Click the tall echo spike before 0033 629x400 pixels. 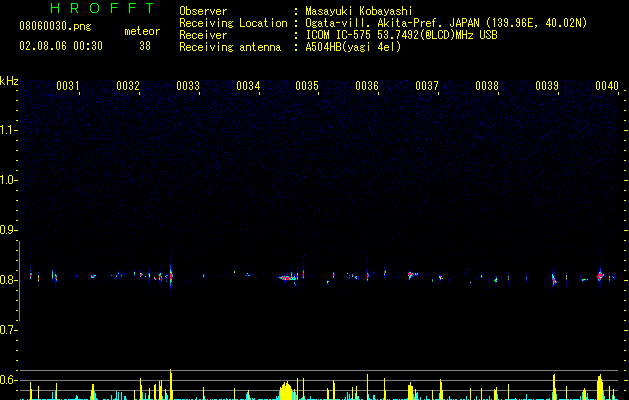[x=171, y=276]
